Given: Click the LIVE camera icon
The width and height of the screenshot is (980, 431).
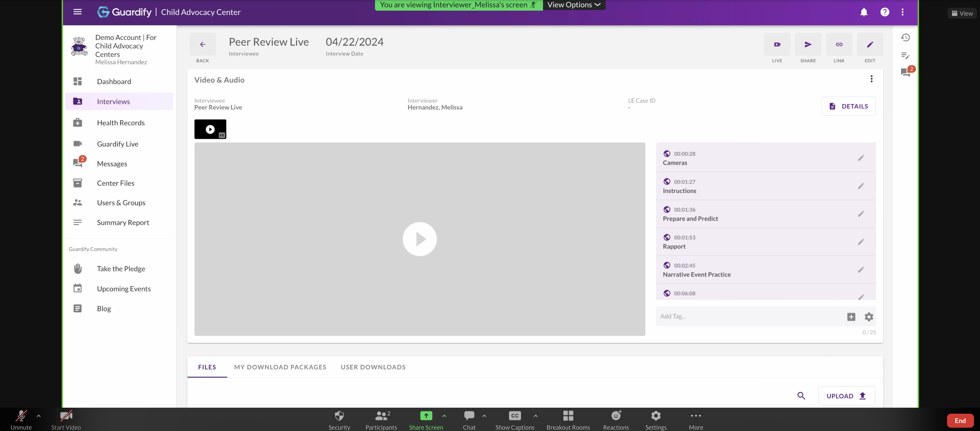Looking at the screenshot, I should click(777, 44).
